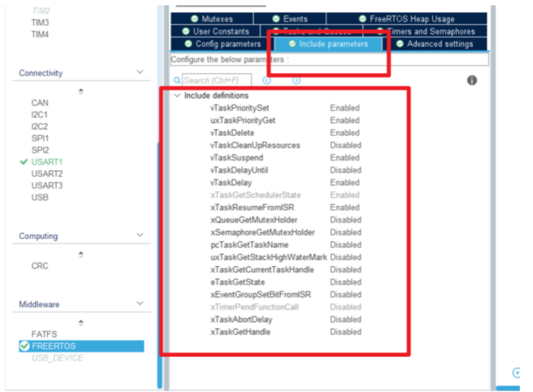The image size is (533, 392).
Task: Select xTaskGetCurrentTaskHandle parameter name
Action: [262, 269]
